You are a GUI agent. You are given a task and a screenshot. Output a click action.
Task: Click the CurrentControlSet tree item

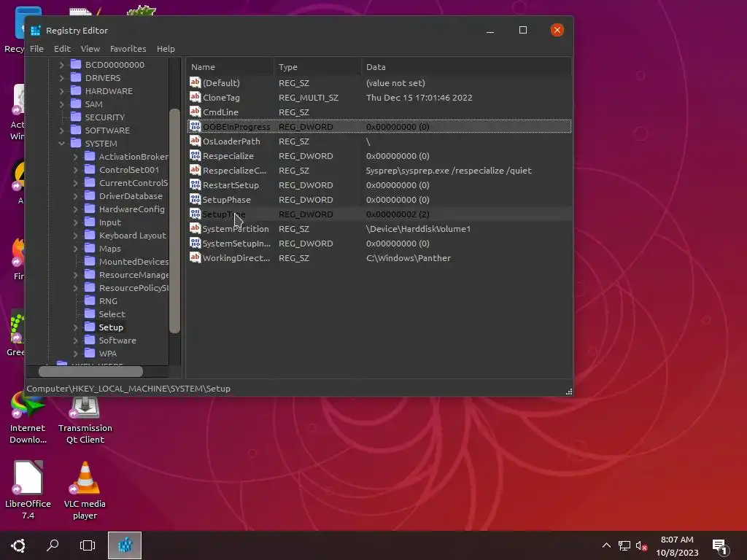pyautogui.click(x=133, y=183)
